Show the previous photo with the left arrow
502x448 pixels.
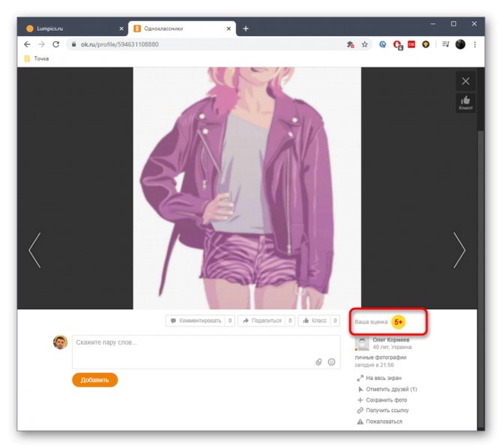[35, 250]
